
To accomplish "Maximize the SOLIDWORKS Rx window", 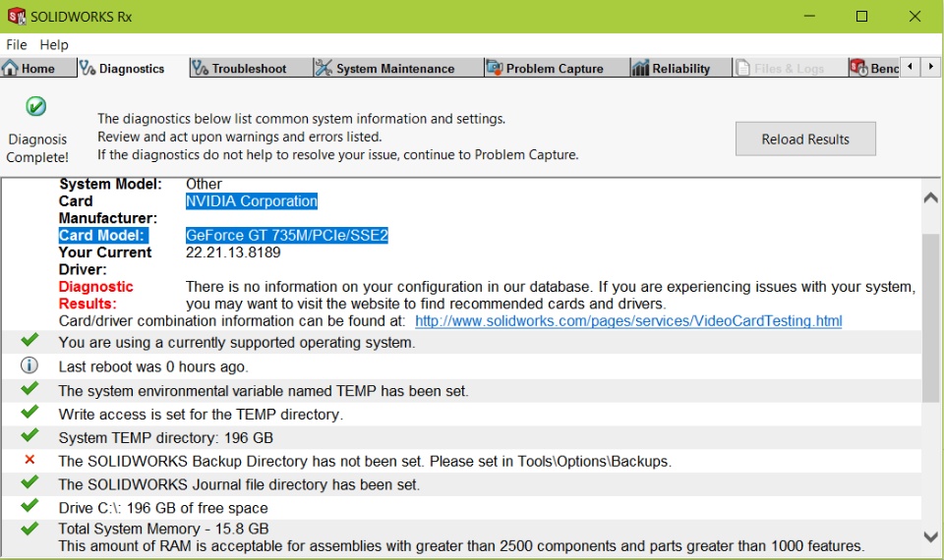I will coord(861,17).
